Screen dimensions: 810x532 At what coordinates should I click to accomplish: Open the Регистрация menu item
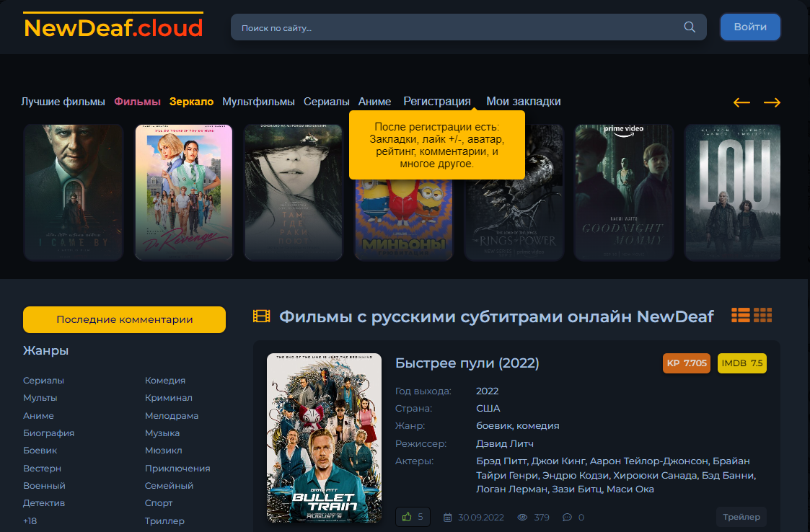click(437, 102)
